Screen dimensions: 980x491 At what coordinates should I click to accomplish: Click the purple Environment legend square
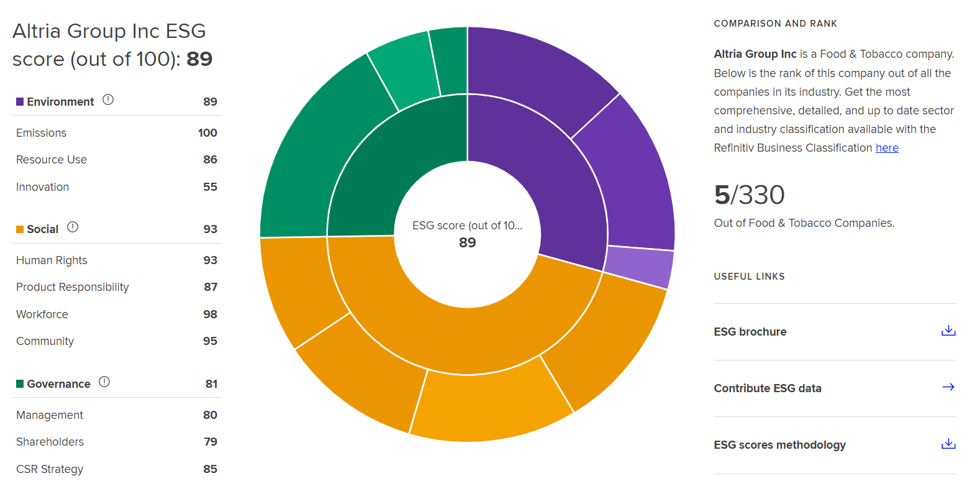[20, 101]
